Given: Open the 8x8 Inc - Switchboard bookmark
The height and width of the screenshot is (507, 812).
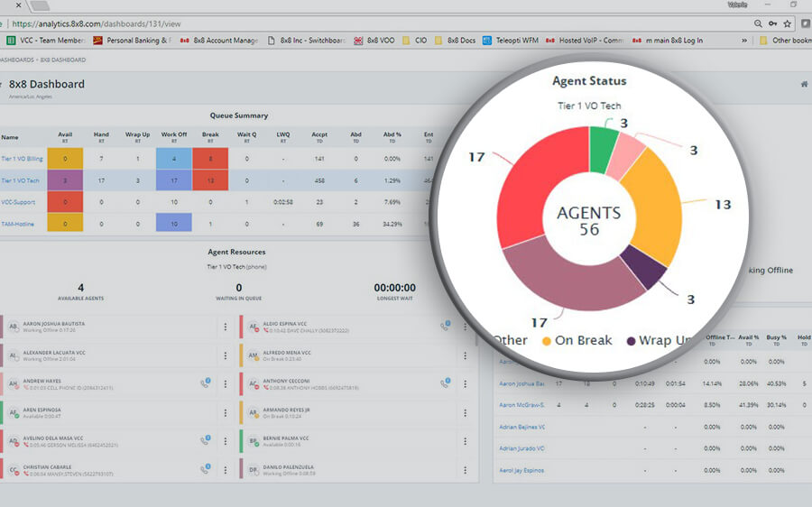Looking at the screenshot, I should [x=306, y=41].
